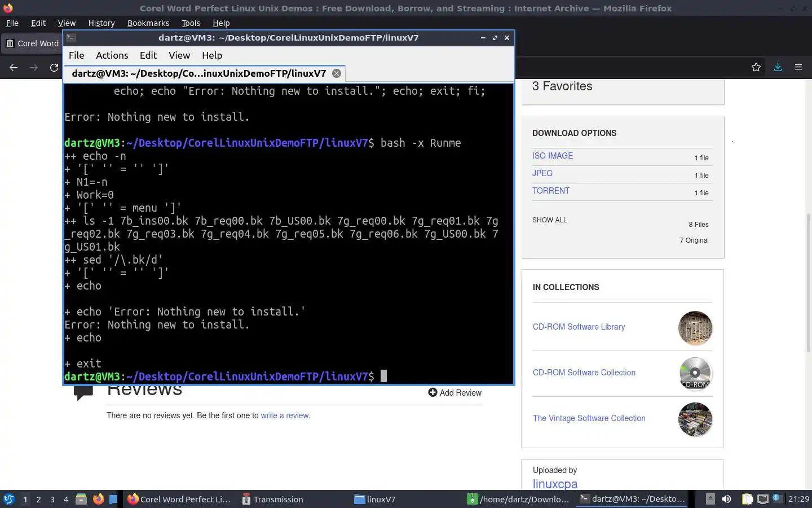Screen dimensions: 812x508
Task: Reload the Firefox page
Action: point(54,67)
